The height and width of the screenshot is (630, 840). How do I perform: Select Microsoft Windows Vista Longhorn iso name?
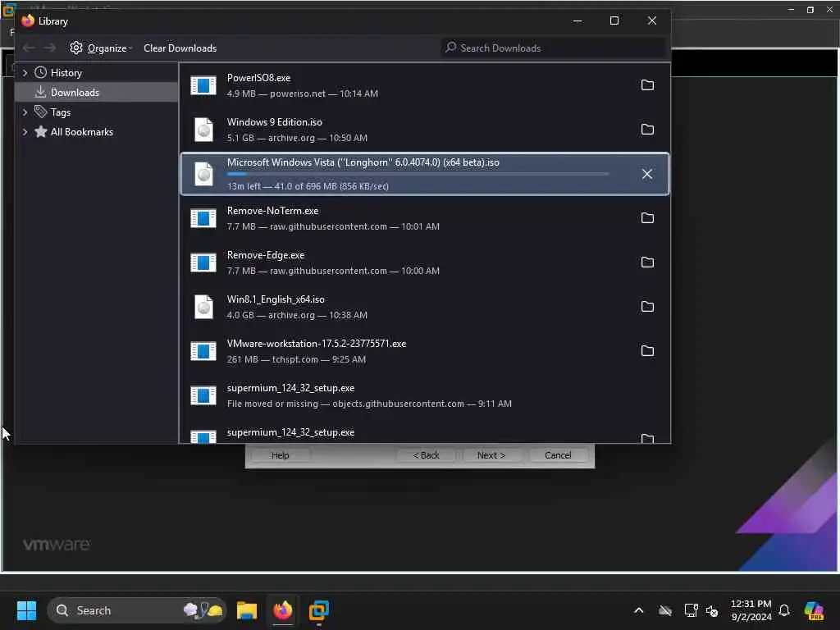363,162
